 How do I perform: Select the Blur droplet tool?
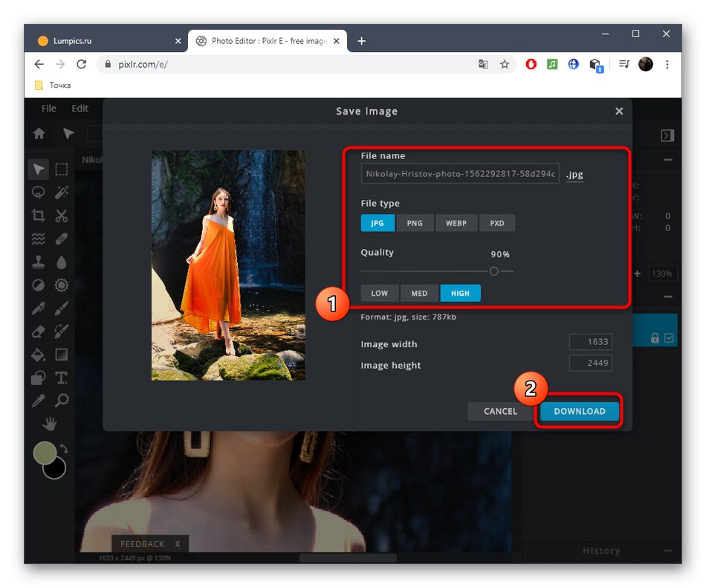coord(62,262)
